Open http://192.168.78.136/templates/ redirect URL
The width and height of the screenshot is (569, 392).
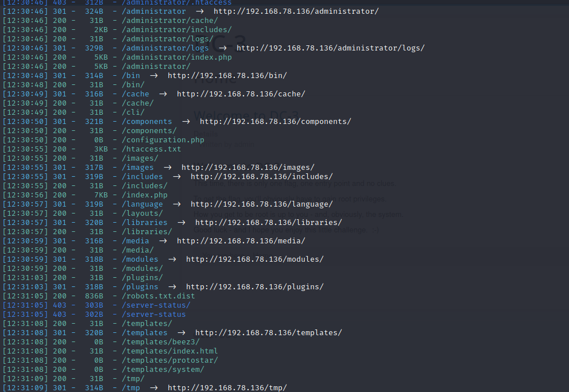point(269,333)
